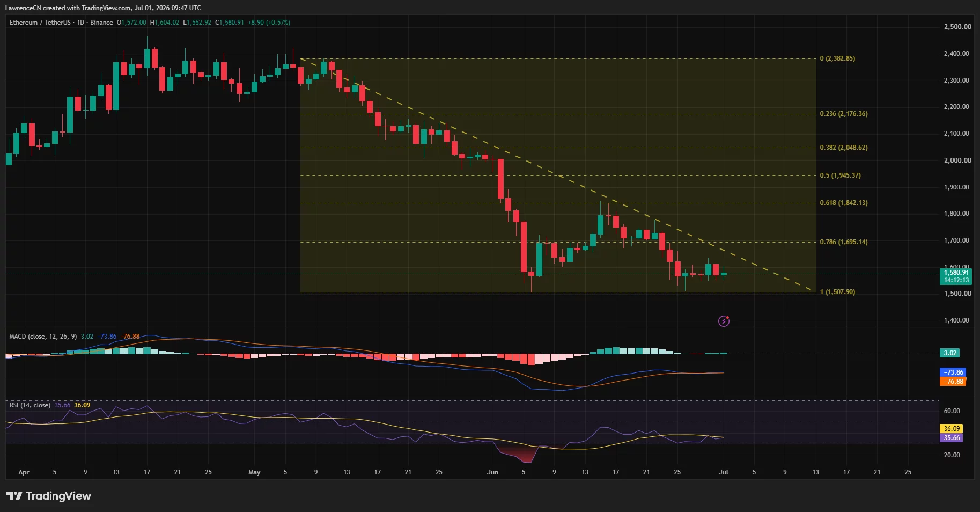Viewport: 980px width, 512px height.
Task: Click the Apr label on time axis
Action: coord(24,472)
